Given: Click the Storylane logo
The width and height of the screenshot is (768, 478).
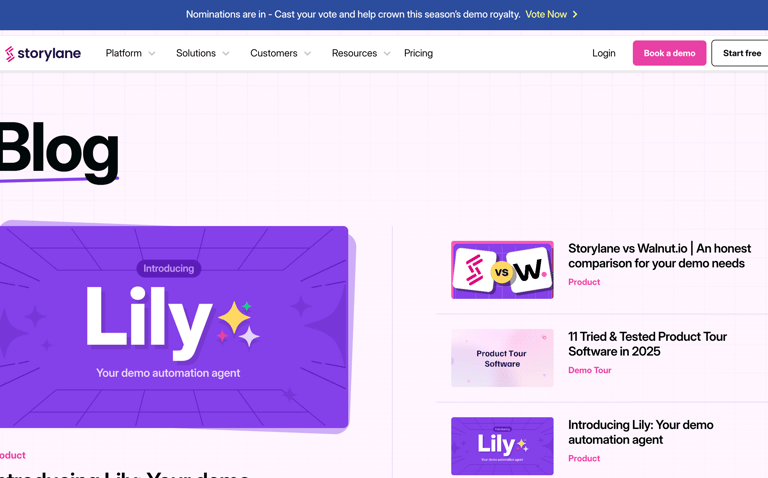Looking at the screenshot, I should pyautogui.click(x=43, y=53).
